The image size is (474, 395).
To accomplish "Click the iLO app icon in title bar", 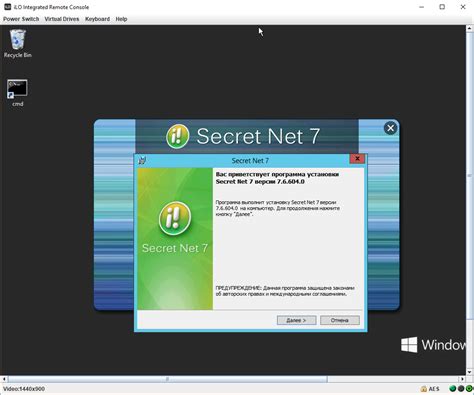I will [7, 7].
